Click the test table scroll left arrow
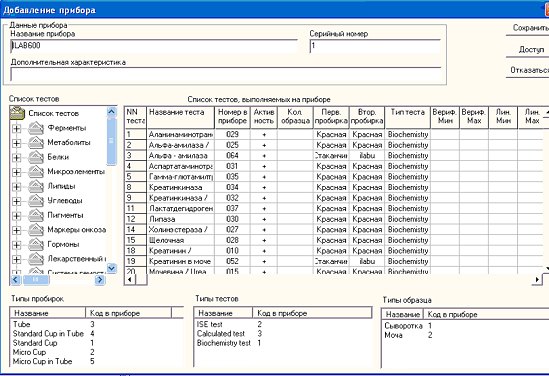 (130, 279)
